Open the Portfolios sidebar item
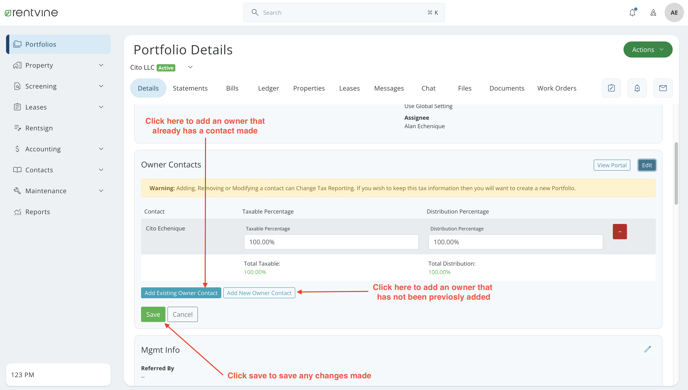688x390 pixels. point(58,44)
